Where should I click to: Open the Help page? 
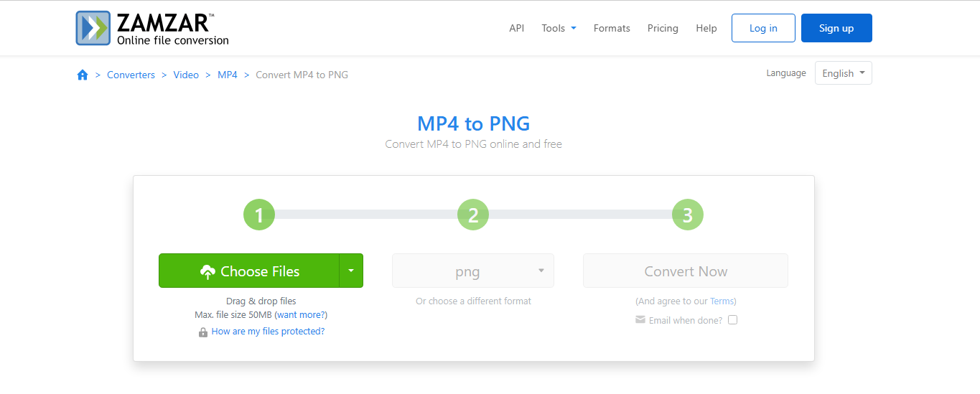click(x=706, y=28)
